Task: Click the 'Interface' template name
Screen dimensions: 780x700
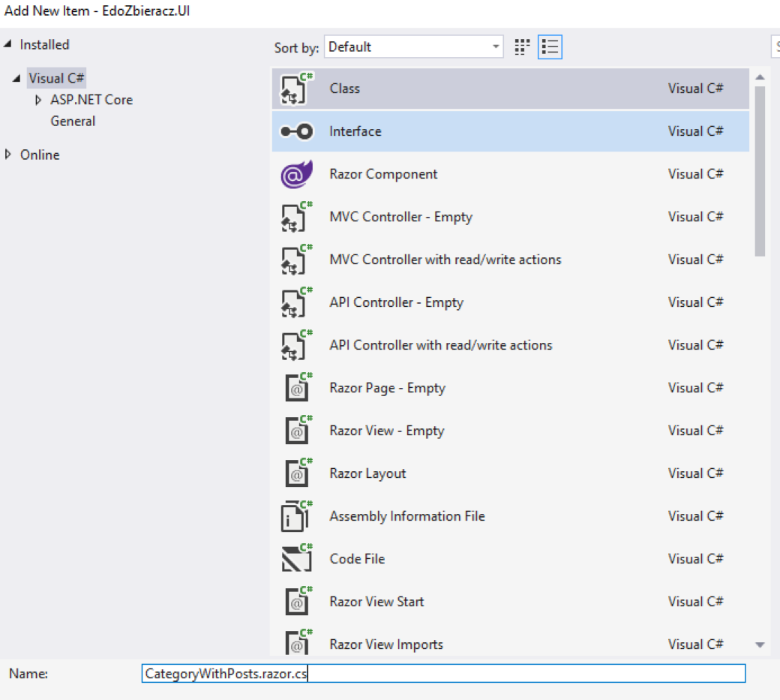Action: pos(355,131)
